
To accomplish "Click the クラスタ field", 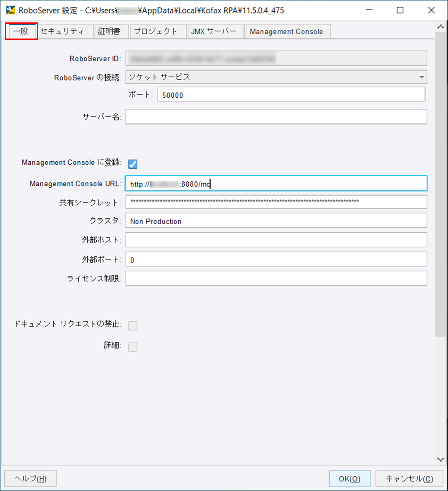I will coord(276,221).
